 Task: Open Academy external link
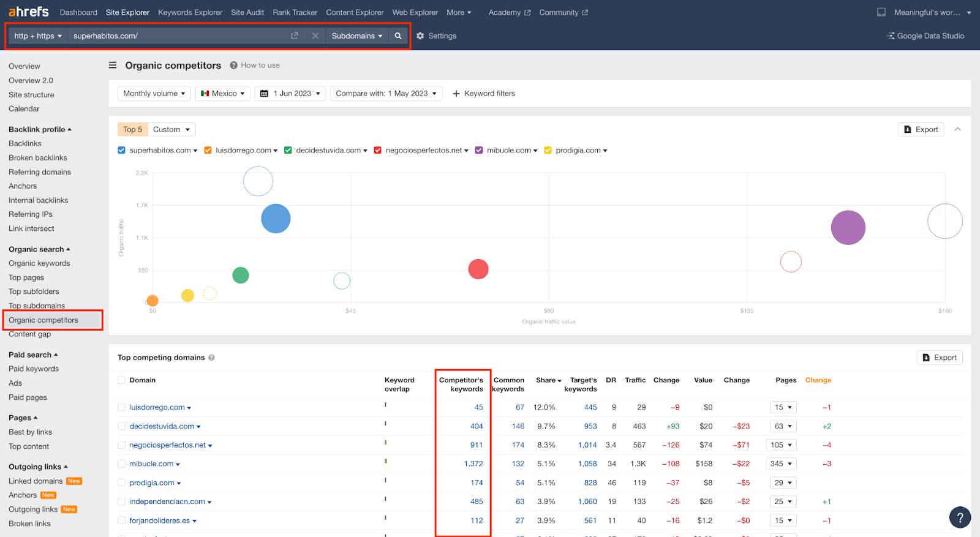510,12
